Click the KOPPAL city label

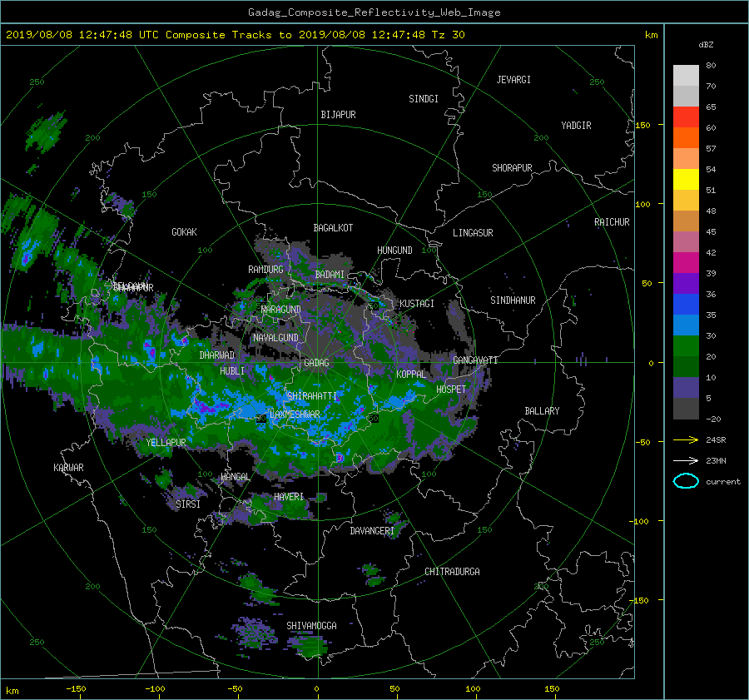411,374
